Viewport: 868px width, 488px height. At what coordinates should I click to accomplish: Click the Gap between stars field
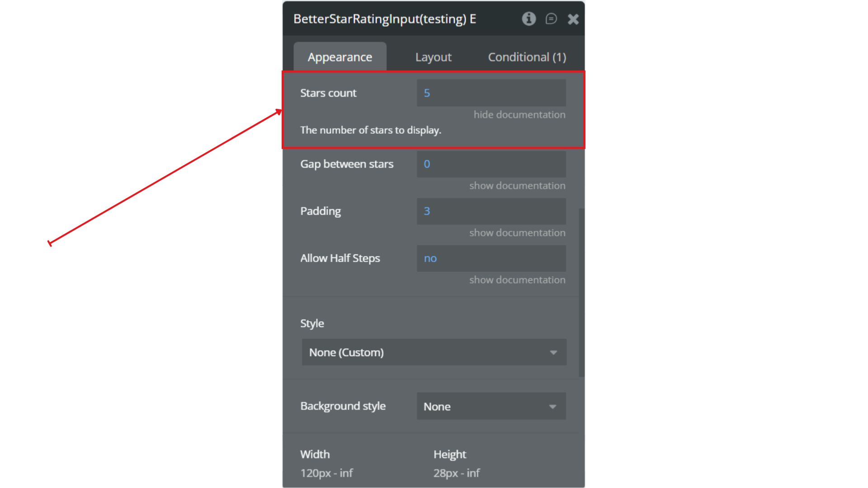coord(491,164)
